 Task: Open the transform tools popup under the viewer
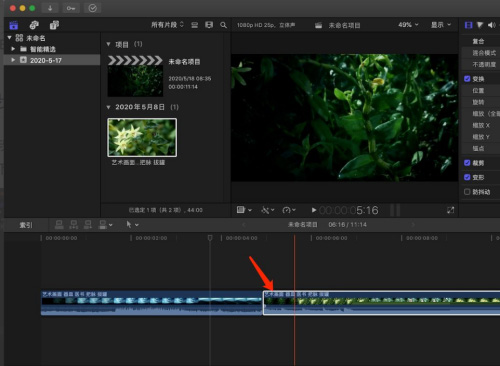[x=244, y=210]
